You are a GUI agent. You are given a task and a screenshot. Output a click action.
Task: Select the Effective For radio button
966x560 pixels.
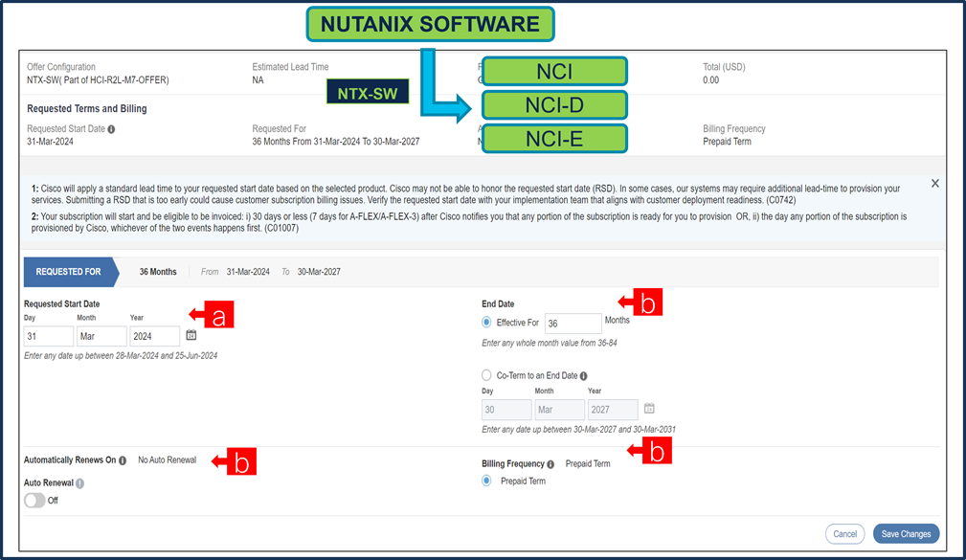pos(486,323)
